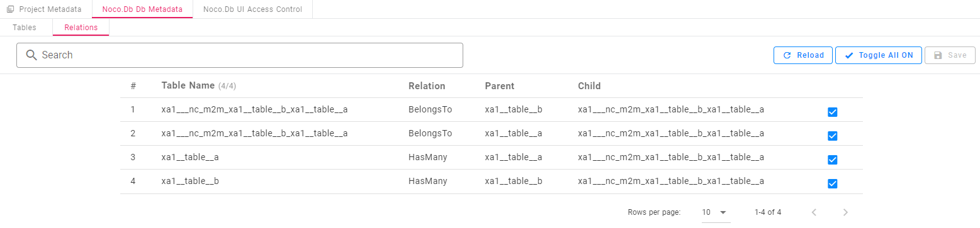The height and width of the screenshot is (228, 980).
Task: Switch to the Tables sub-tab
Action: pos(25,28)
